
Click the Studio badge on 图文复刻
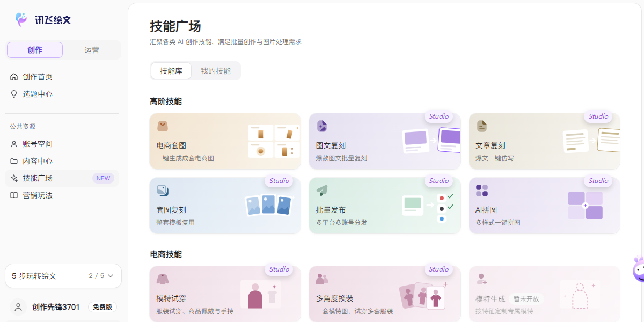[x=439, y=116]
